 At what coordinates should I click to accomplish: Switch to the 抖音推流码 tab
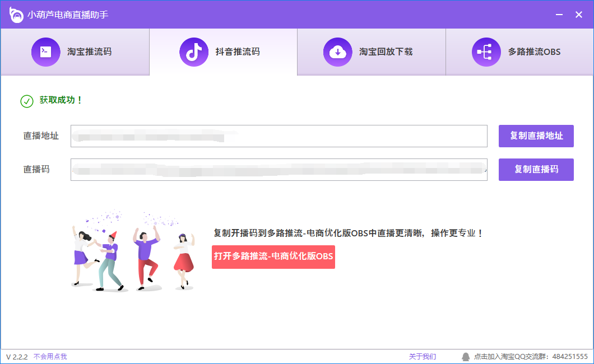click(224, 52)
